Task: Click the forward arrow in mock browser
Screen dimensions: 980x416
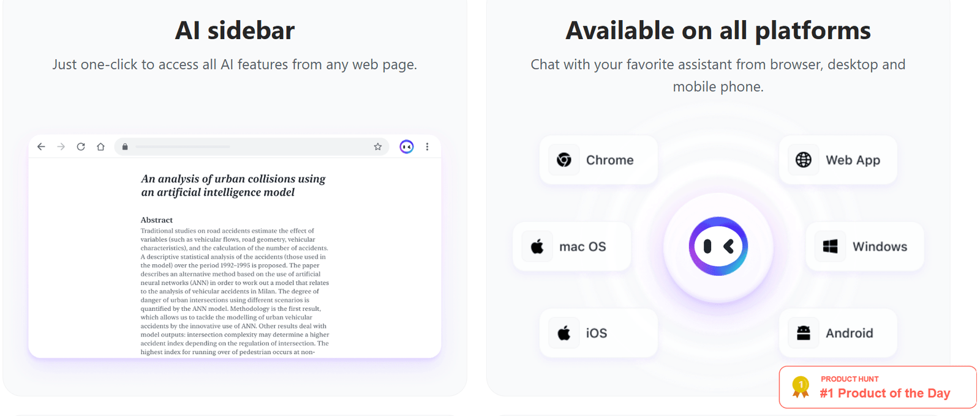Action: (x=61, y=147)
